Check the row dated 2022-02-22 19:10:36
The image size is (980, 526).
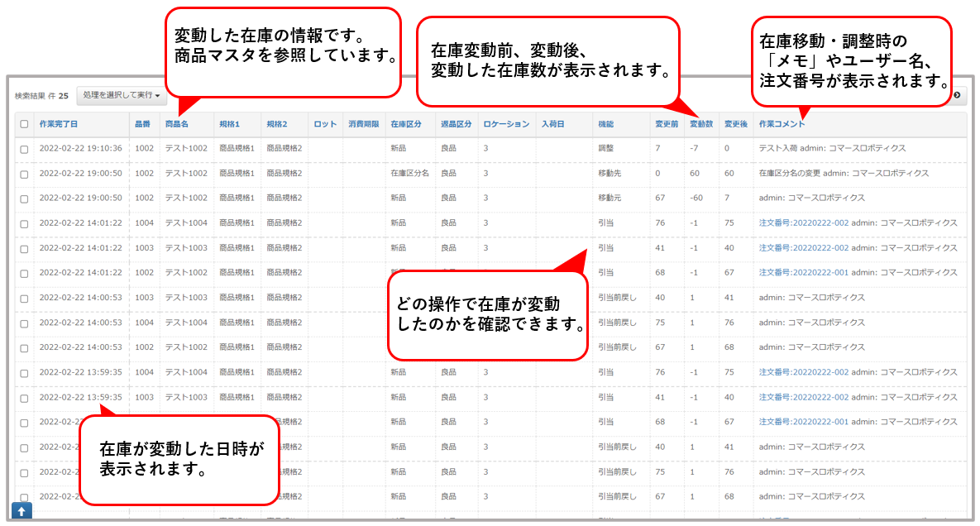24,149
